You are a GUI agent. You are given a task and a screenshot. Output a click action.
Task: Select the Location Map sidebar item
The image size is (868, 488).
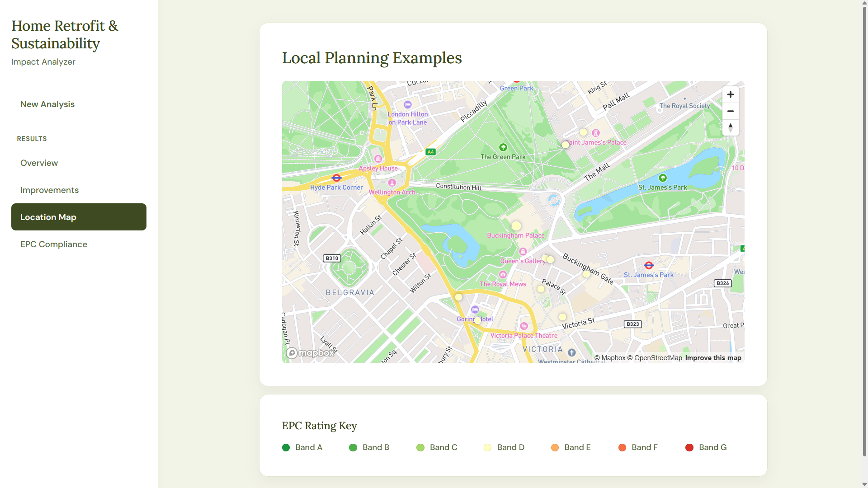coord(79,217)
